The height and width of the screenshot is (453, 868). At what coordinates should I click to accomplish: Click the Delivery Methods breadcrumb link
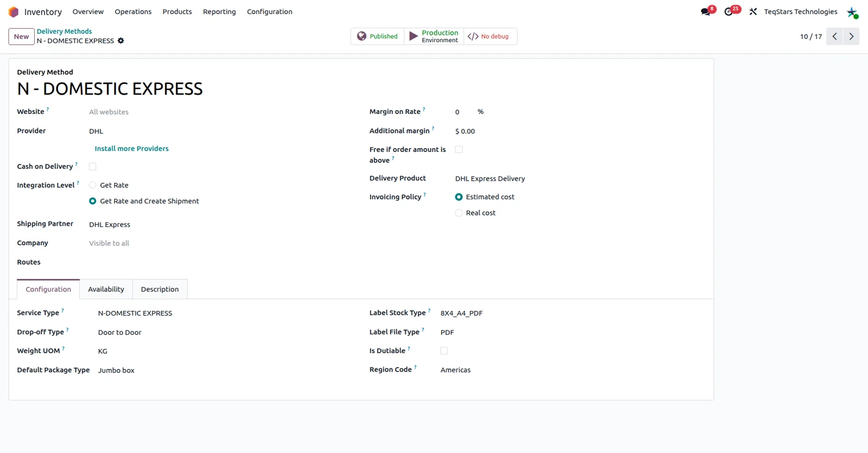pyautogui.click(x=65, y=31)
